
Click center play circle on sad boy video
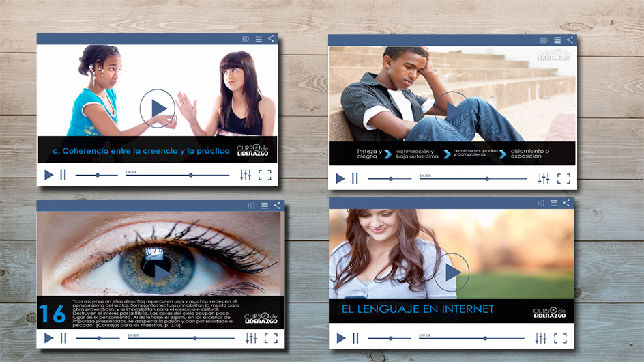(452, 110)
